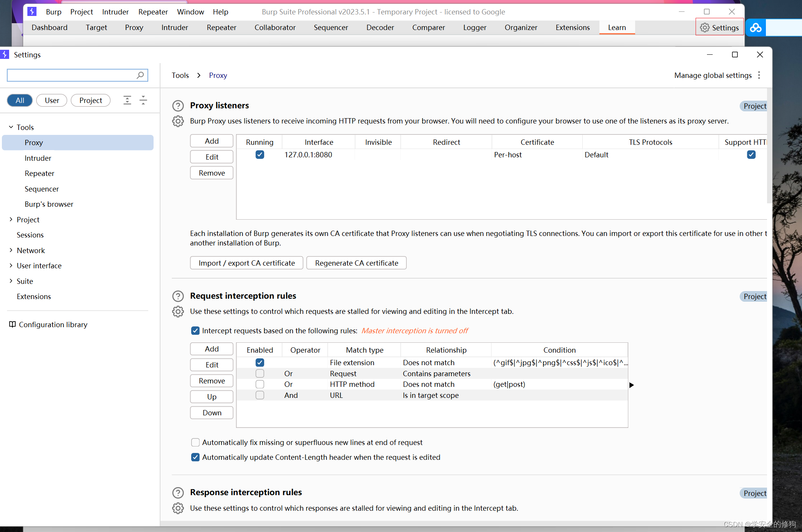The image size is (802, 532).
Task: Select Sessions in settings tree
Action: click(x=30, y=235)
